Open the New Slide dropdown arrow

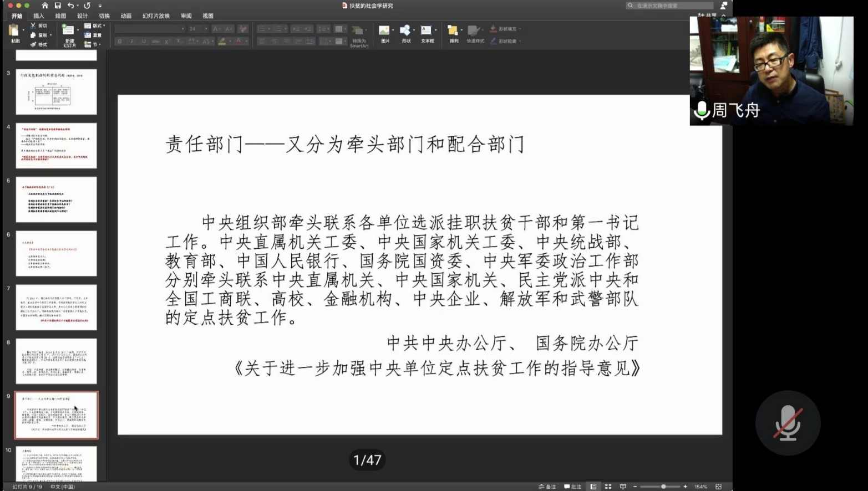(x=78, y=29)
